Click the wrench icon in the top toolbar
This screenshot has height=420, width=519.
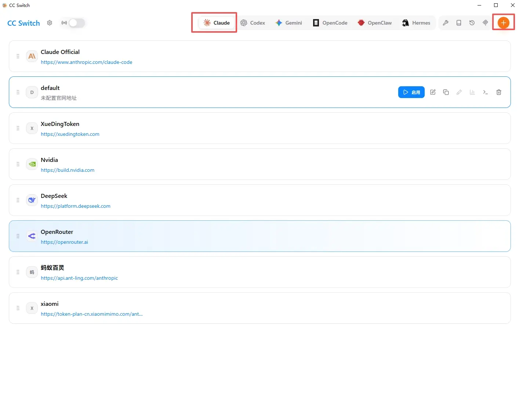(446, 23)
